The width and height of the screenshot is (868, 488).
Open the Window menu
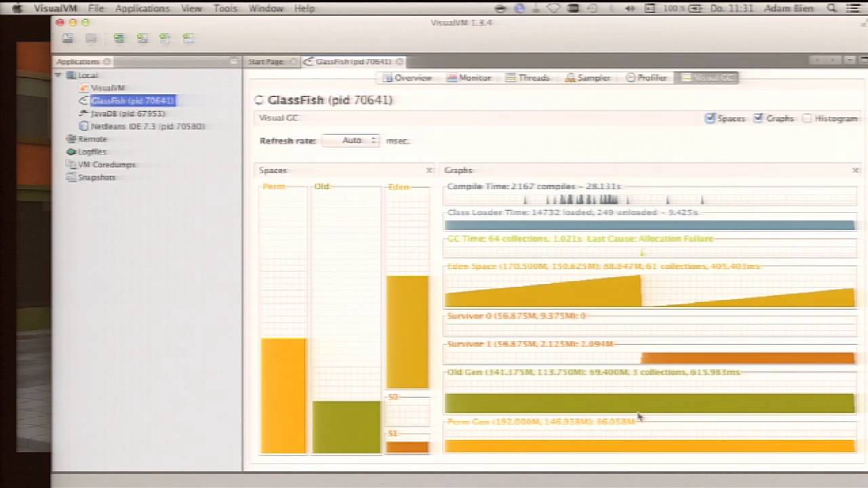[266, 8]
